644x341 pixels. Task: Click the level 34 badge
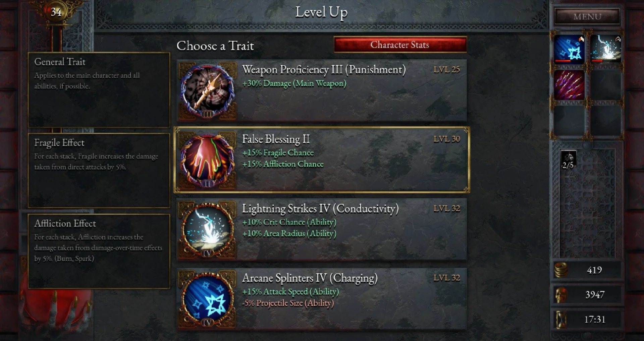click(x=56, y=12)
